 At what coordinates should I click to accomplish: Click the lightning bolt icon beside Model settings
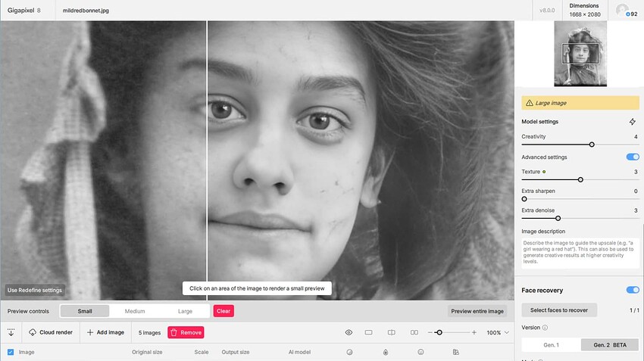(632, 122)
